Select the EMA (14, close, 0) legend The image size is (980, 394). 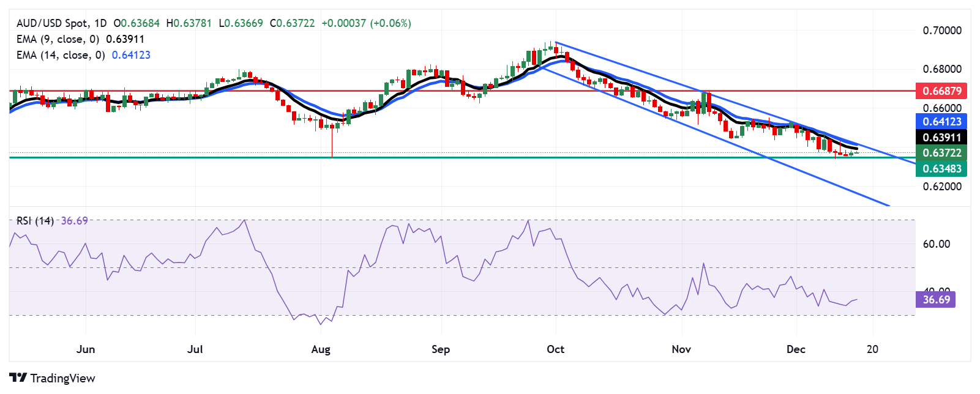tap(60, 55)
